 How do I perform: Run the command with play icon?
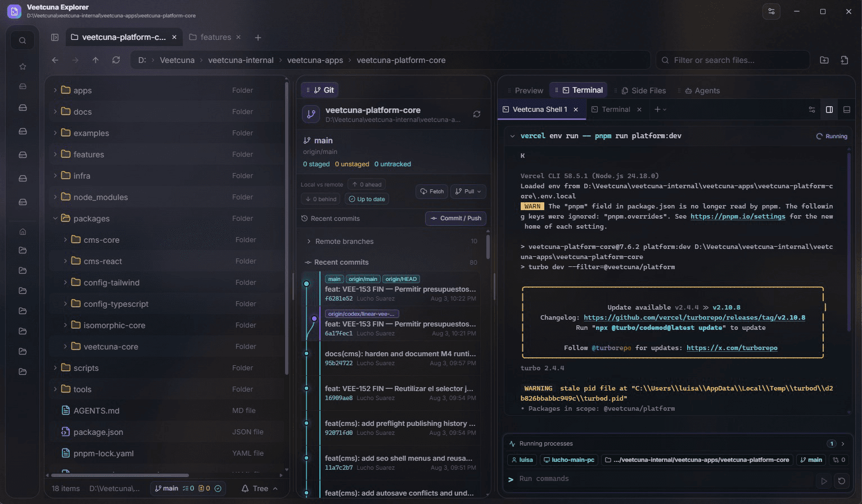click(x=824, y=481)
